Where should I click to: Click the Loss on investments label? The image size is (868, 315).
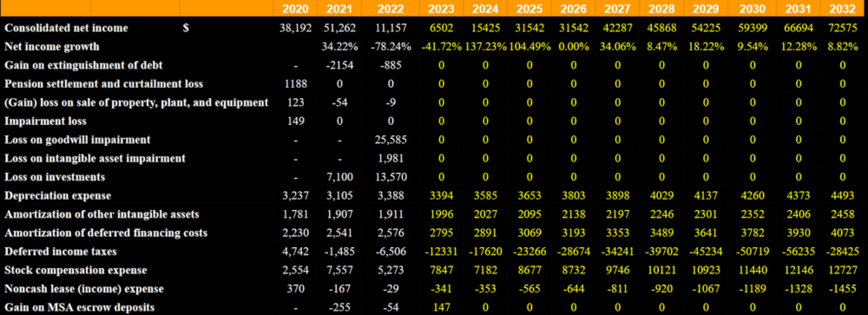[55, 177]
